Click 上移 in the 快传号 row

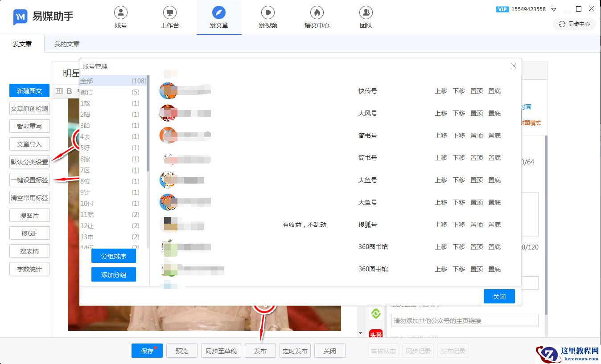pos(441,91)
